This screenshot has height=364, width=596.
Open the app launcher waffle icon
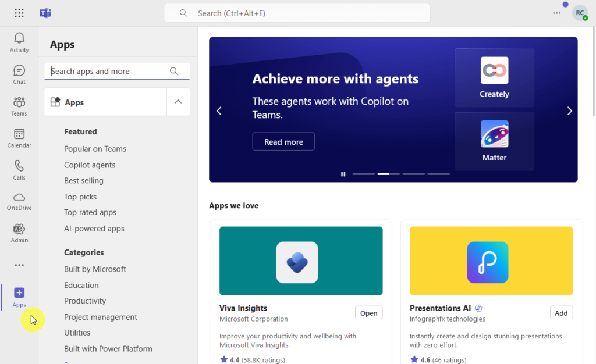19,13
